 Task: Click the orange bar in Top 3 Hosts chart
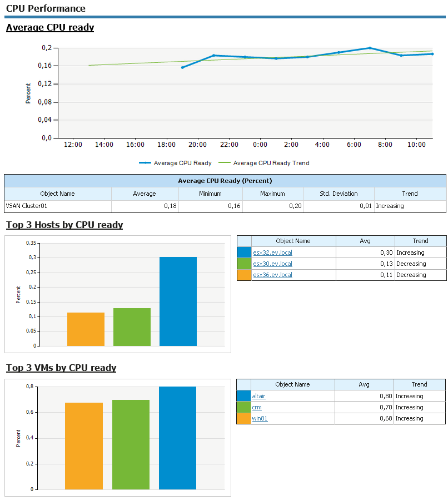[86, 329]
